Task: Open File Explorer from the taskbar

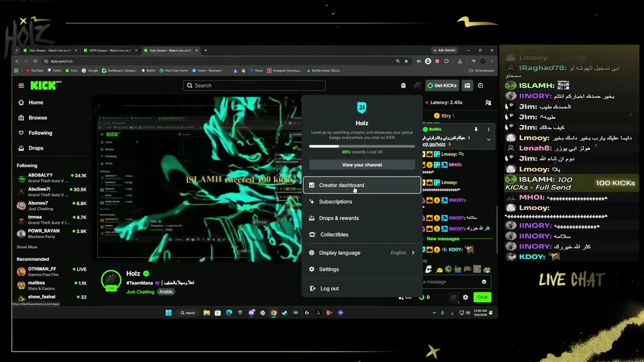Action: (x=206, y=313)
